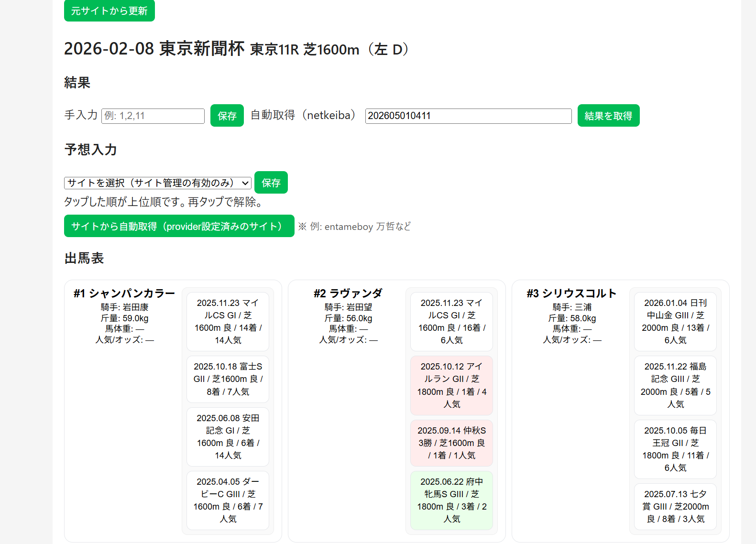The image size is (756, 544).
Task: Select horse #3 シリウスコルト
Action: (x=571, y=294)
